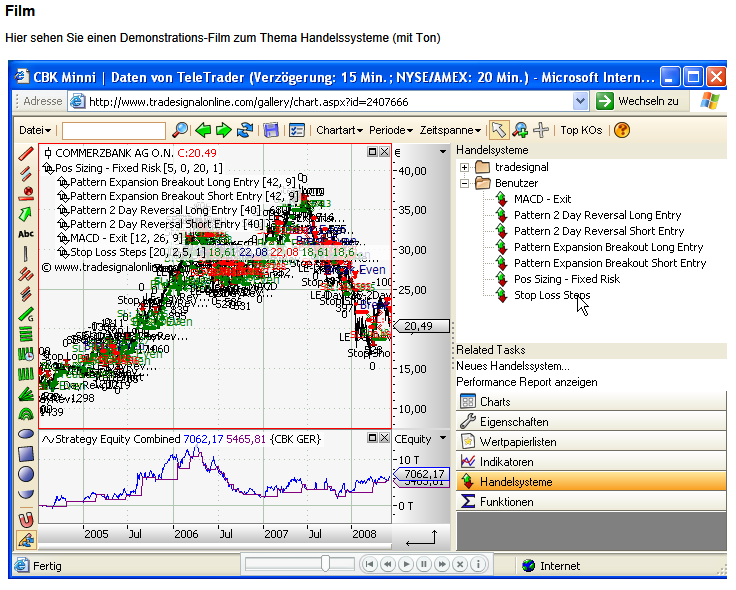Select Stop Loss Steps item
The height and width of the screenshot is (590, 736).
[552, 295]
